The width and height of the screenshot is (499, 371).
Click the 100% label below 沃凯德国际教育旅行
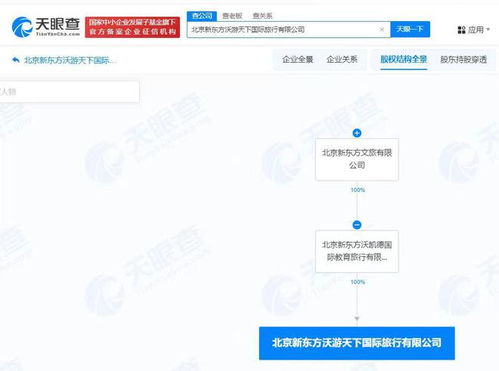358,282
